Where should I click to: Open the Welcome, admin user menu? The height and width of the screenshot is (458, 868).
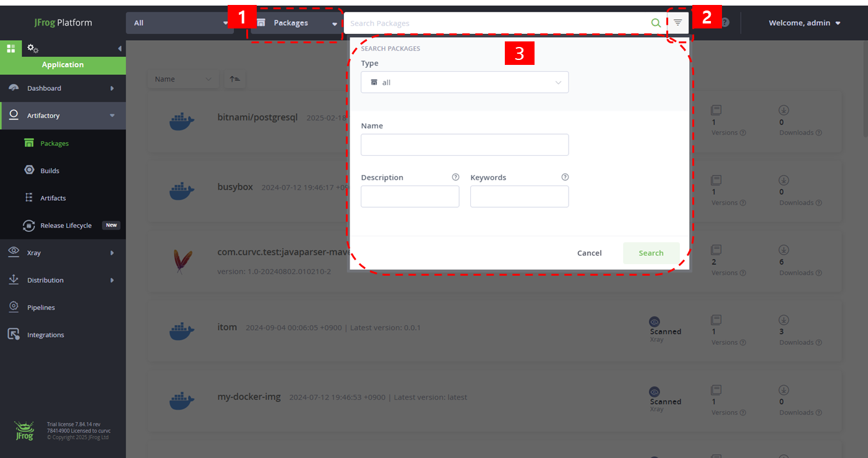(804, 23)
